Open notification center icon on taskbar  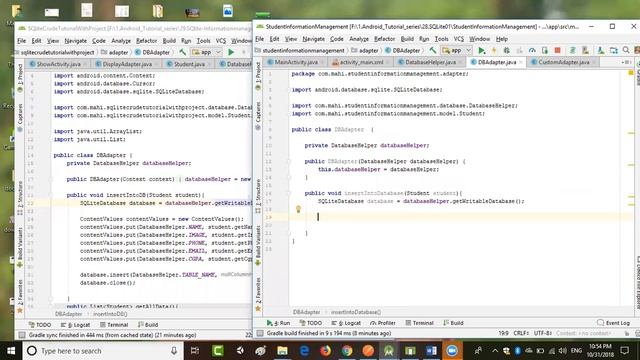click(624, 351)
